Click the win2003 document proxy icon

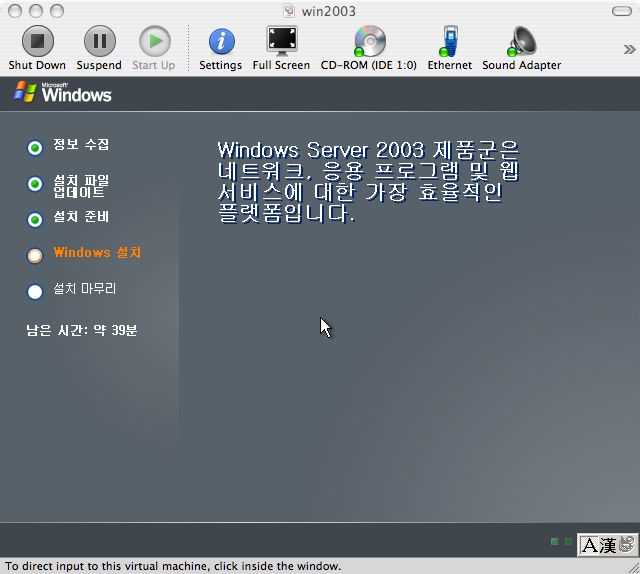coord(289,11)
